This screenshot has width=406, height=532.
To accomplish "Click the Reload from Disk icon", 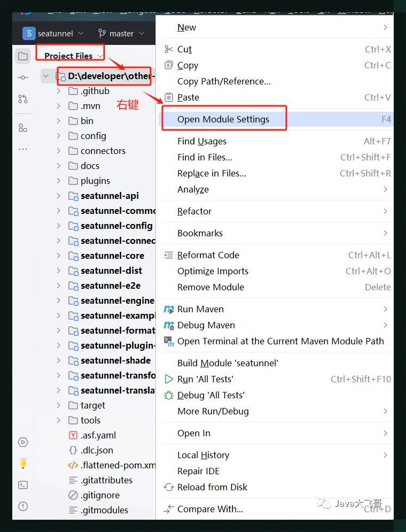I will tap(168, 487).
